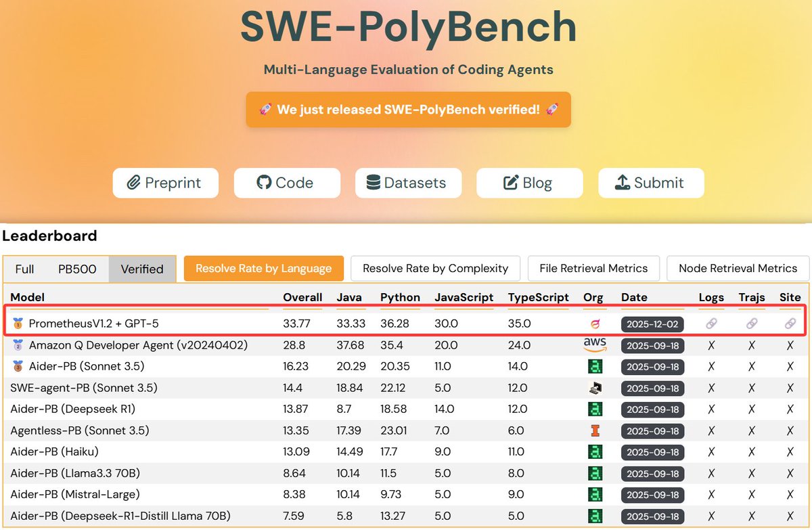The height and width of the screenshot is (530, 812).
Task: Click the bronze medal beside Aider-PB (Sonnet 3.5)
Action: 18,367
